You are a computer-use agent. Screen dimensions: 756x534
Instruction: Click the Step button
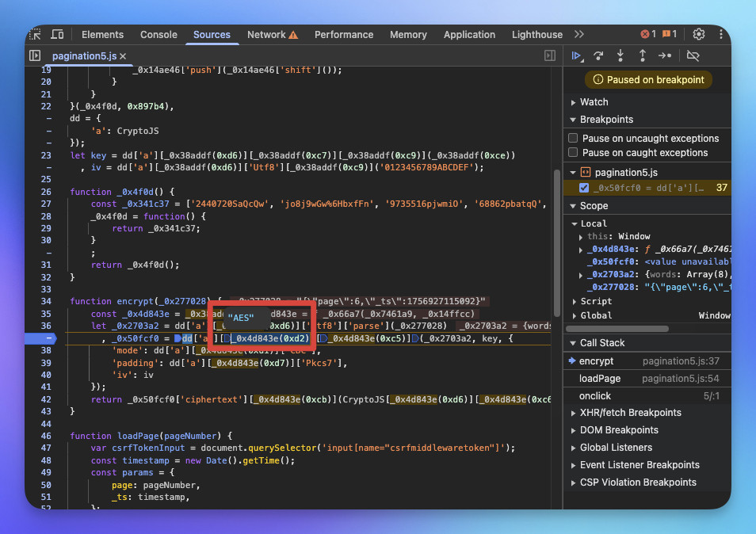click(x=665, y=56)
